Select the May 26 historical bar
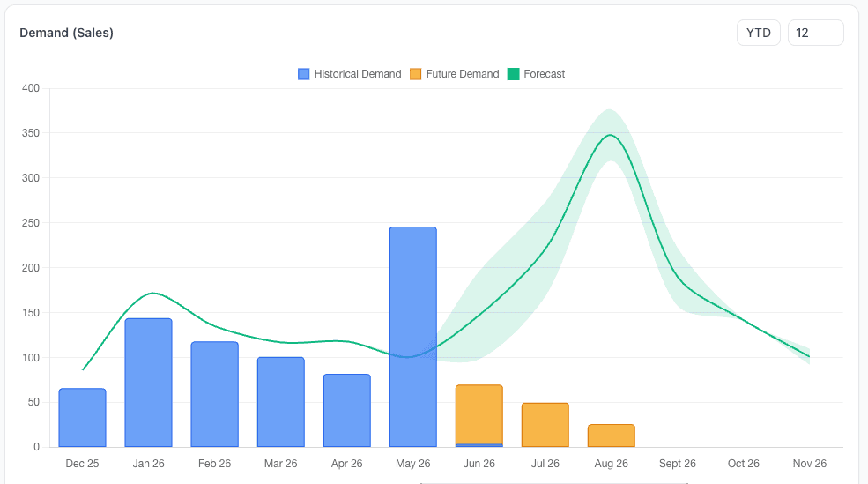This screenshot has height=484, width=868. (x=413, y=337)
